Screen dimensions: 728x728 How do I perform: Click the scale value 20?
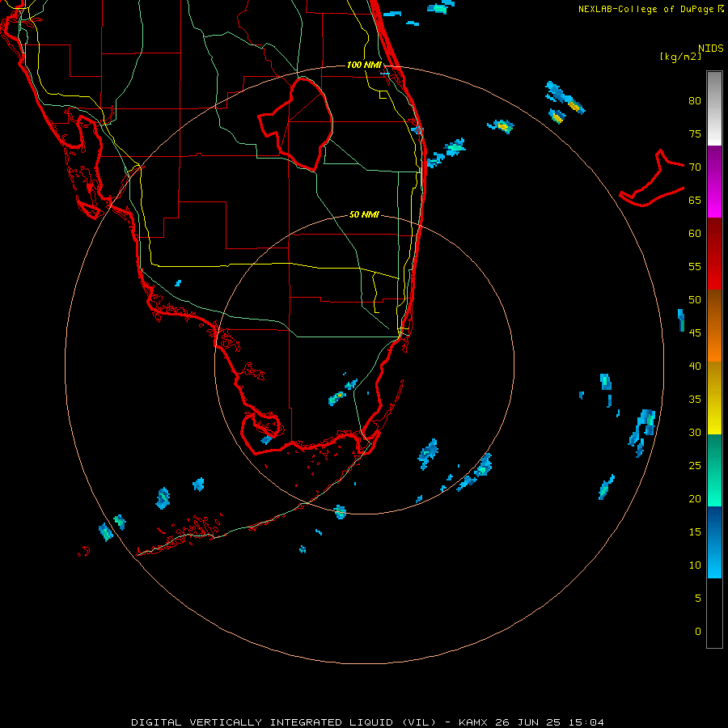695,499
